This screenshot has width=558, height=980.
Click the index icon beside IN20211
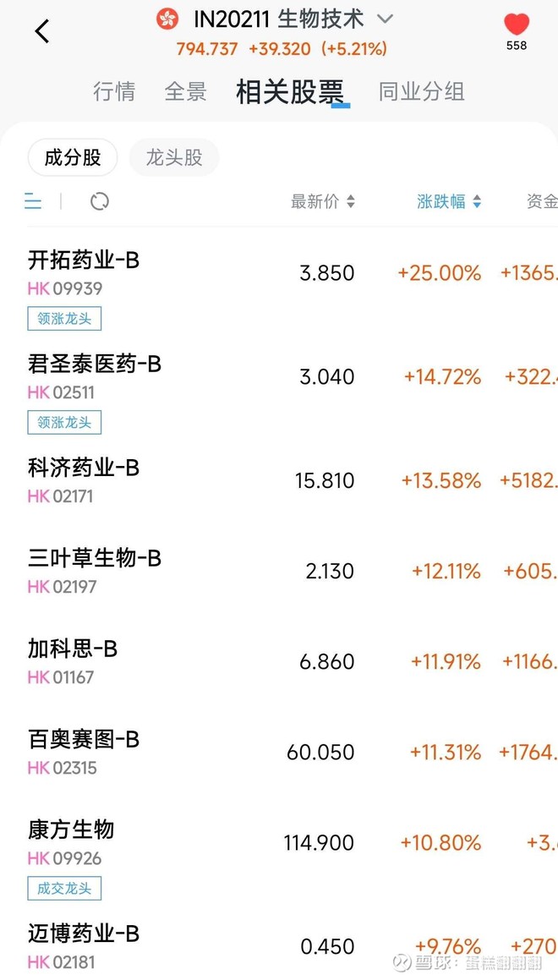(x=167, y=18)
